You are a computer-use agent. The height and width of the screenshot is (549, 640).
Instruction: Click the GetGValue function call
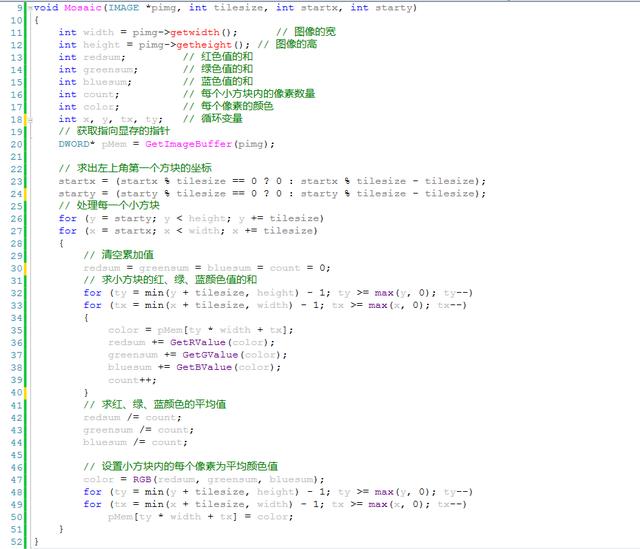point(210,355)
